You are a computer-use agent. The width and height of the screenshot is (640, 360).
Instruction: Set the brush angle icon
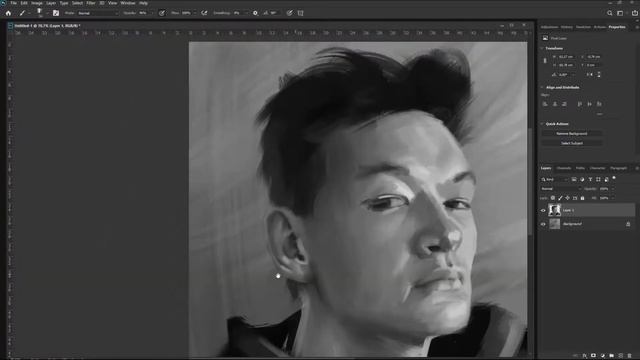tap(266, 13)
